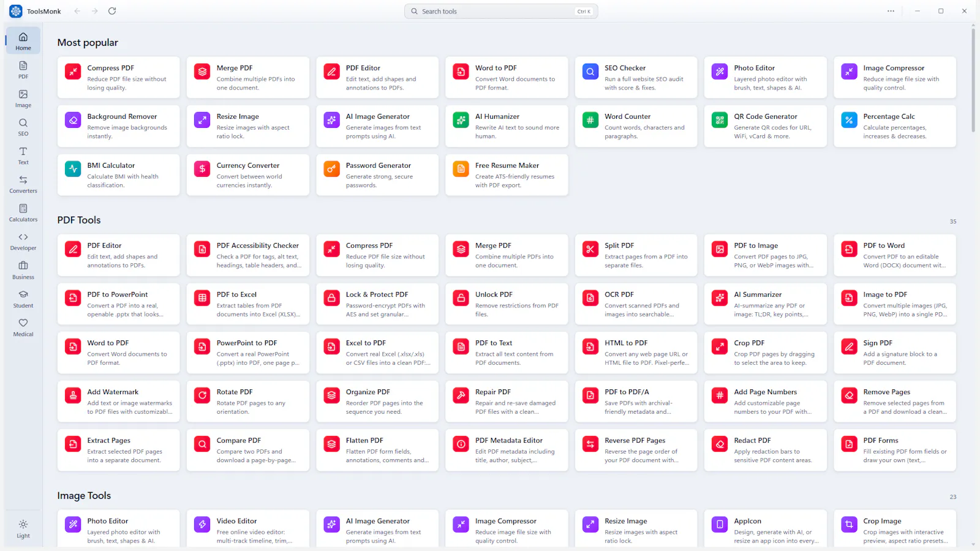Open Developer tools in sidebar

point(23,242)
